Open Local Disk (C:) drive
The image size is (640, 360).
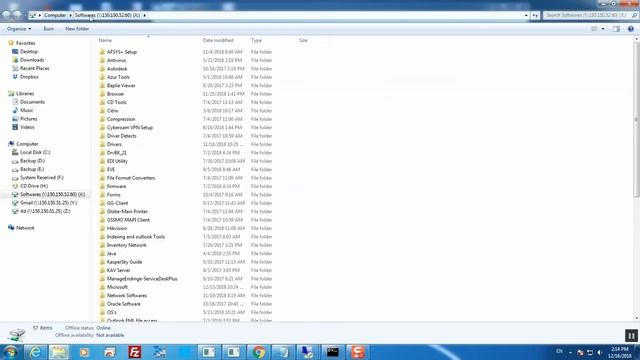35,152
